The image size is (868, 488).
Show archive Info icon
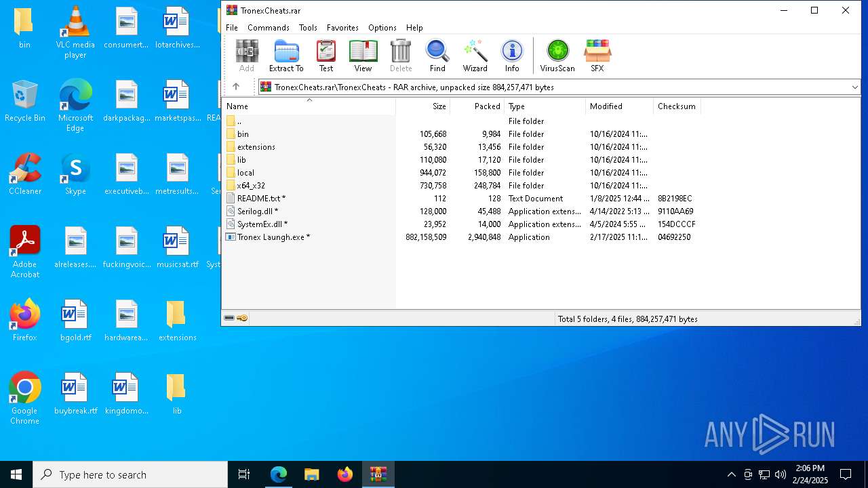512,56
